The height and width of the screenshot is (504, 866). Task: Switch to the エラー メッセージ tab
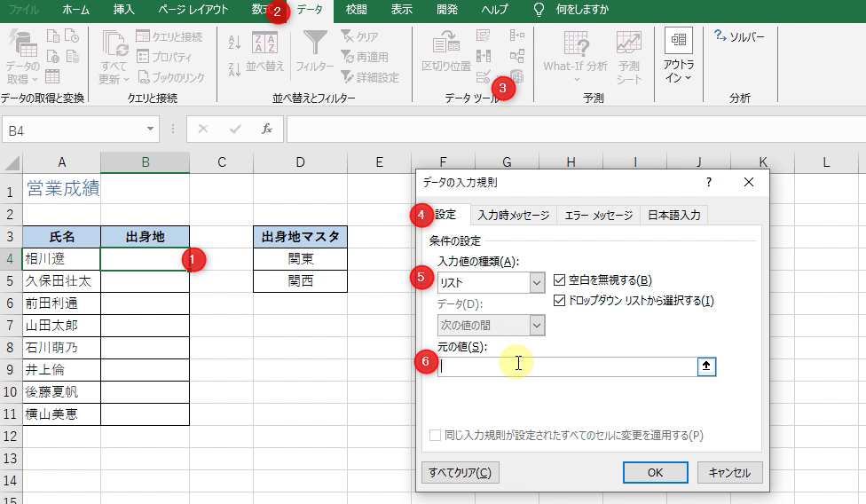[x=599, y=216]
